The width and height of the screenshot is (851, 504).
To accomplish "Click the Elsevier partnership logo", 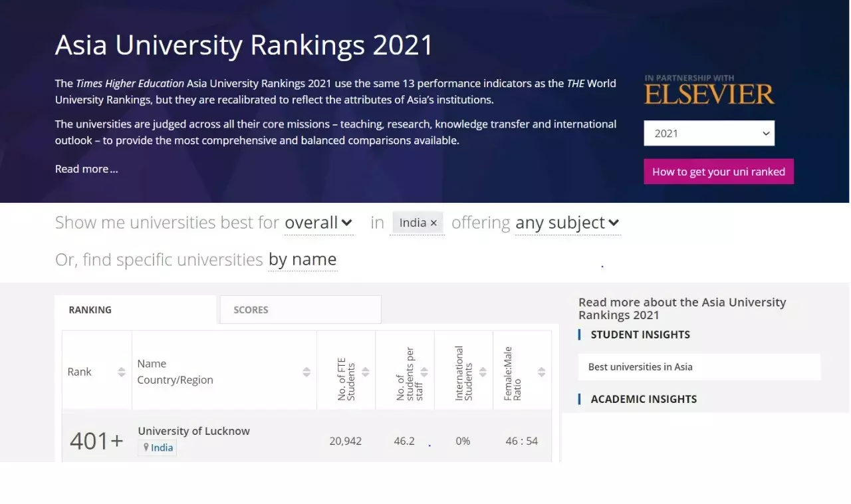I will click(709, 92).
